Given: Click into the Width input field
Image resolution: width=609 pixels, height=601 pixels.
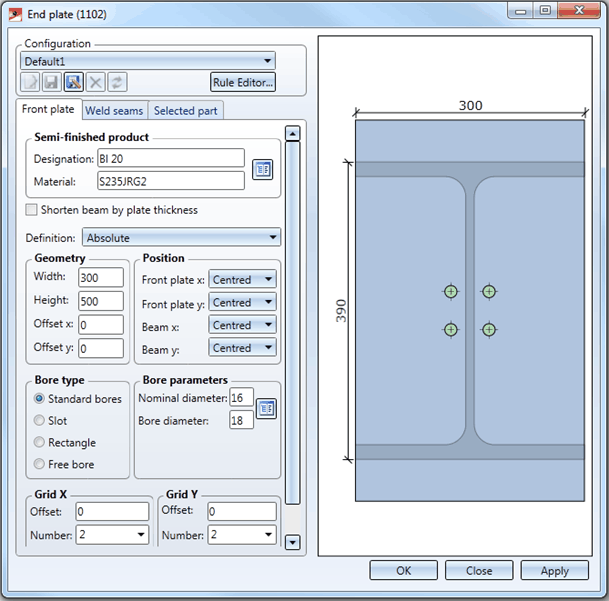Looking at the screenshot, I should [x=100, y=277].
